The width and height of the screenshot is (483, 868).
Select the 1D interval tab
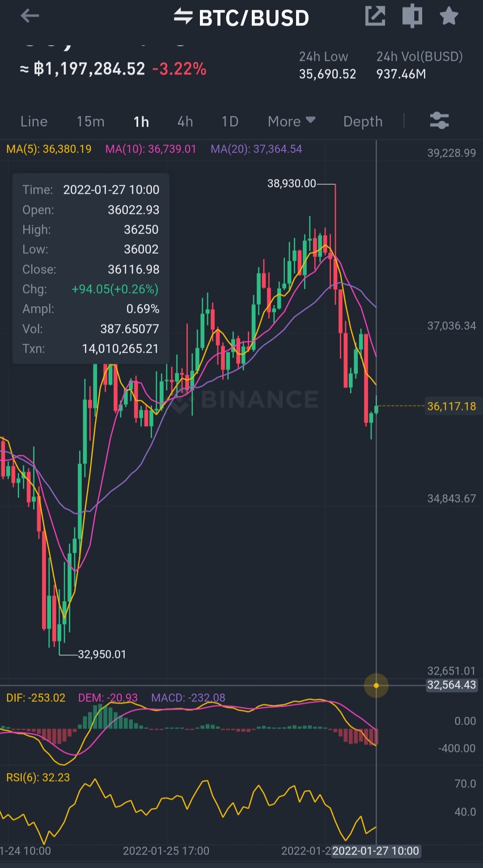coord(230,121)
